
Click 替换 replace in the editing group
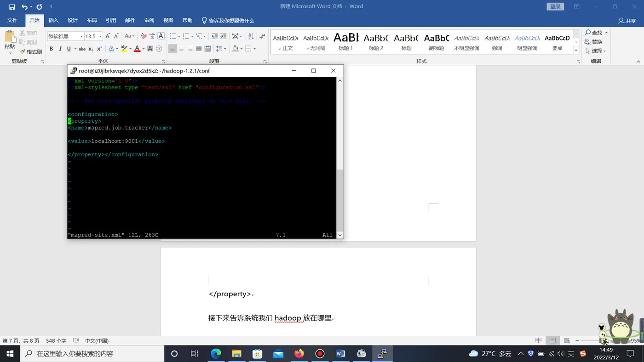click(594, 42)
